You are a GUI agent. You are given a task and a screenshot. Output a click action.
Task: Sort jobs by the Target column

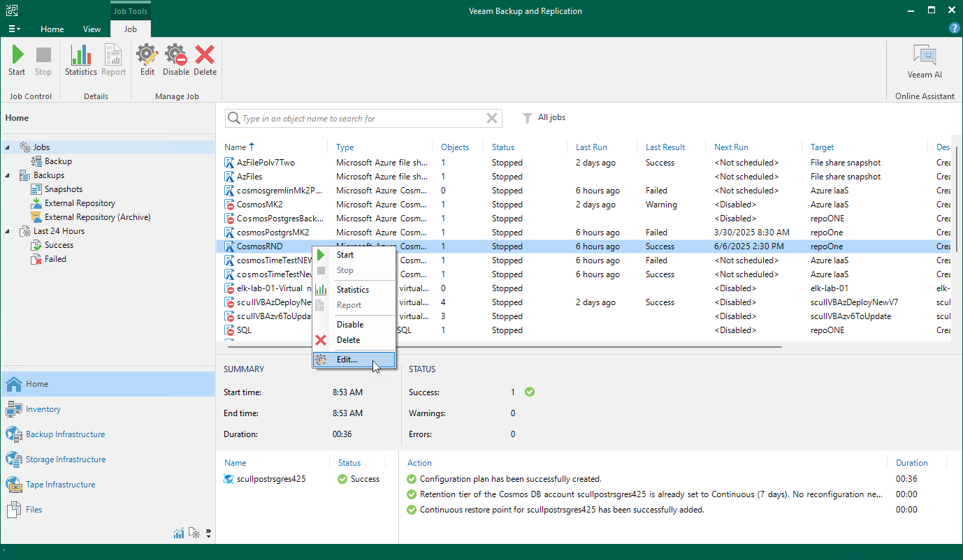823,147
